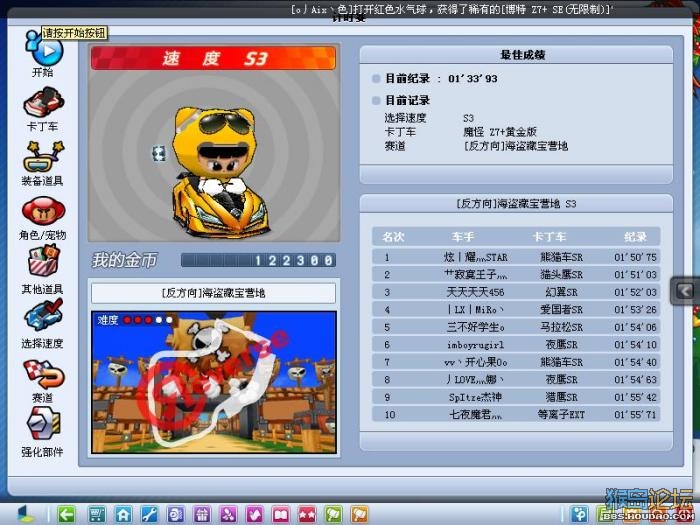Click the purple disc icon in bottom bar
Image resolution: width=700 pixels, height=525 pixels.
click(x=175, y=515)
